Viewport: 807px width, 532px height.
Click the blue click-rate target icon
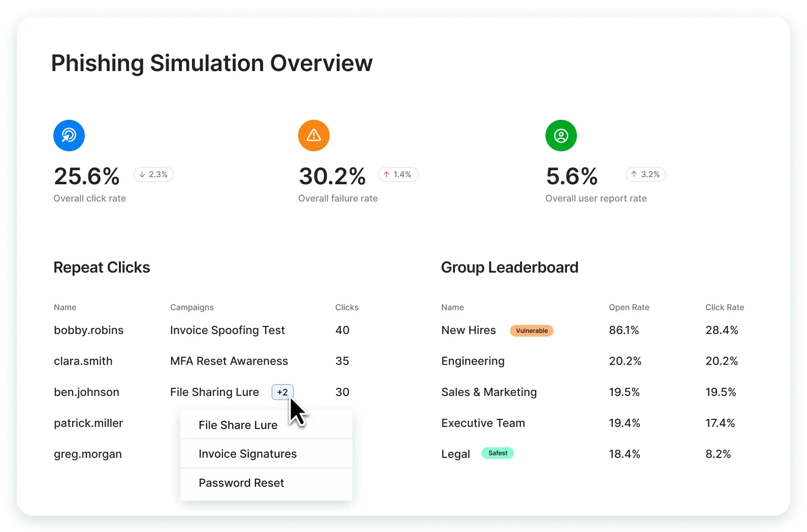point(69,136)
